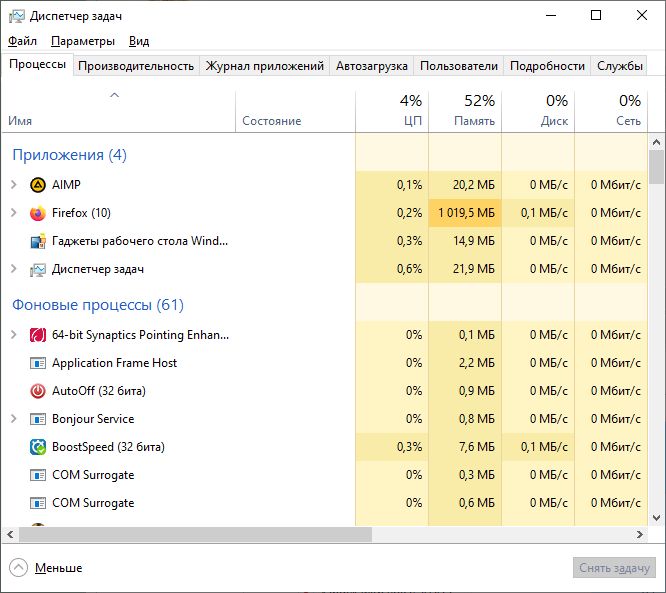Click the BoostSpeed process icon
Viewport: 666px width, 593px height.
click(x=38, y=447)
